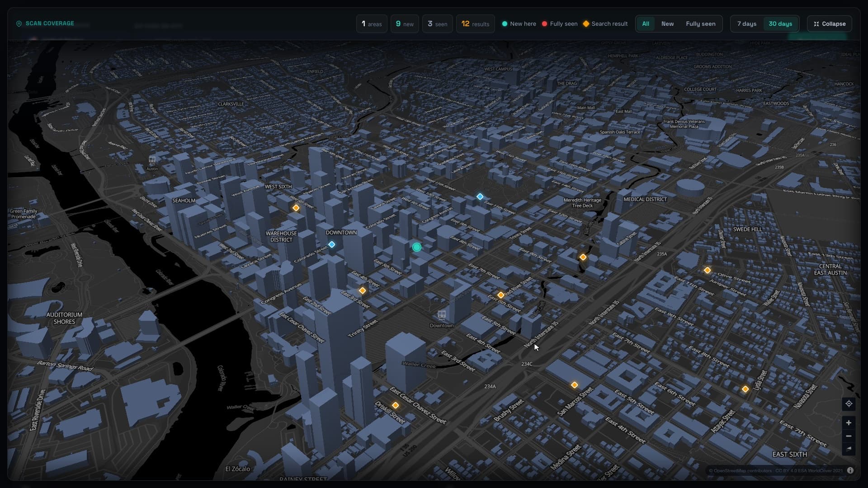Image resolution: width=868 pixels, height=488 pixels.
Task: Click the orange Search result legend diamond
Action: (586, 24)
